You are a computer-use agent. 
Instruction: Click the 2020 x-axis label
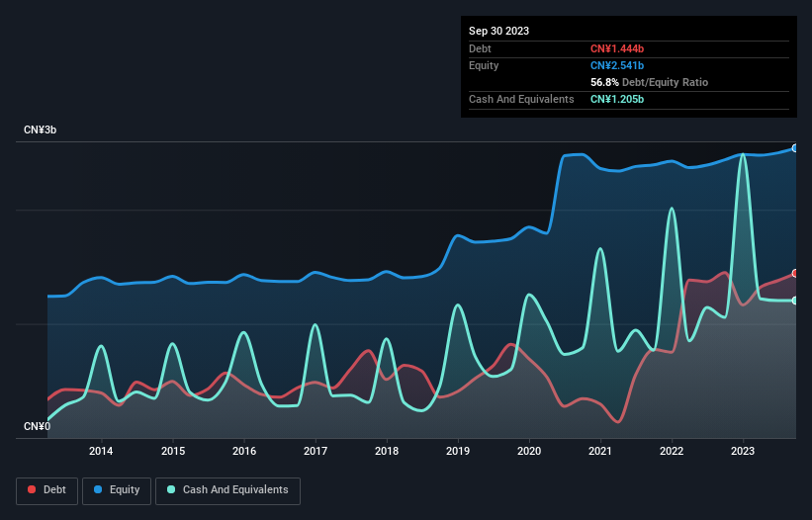(x=529, y=451)
